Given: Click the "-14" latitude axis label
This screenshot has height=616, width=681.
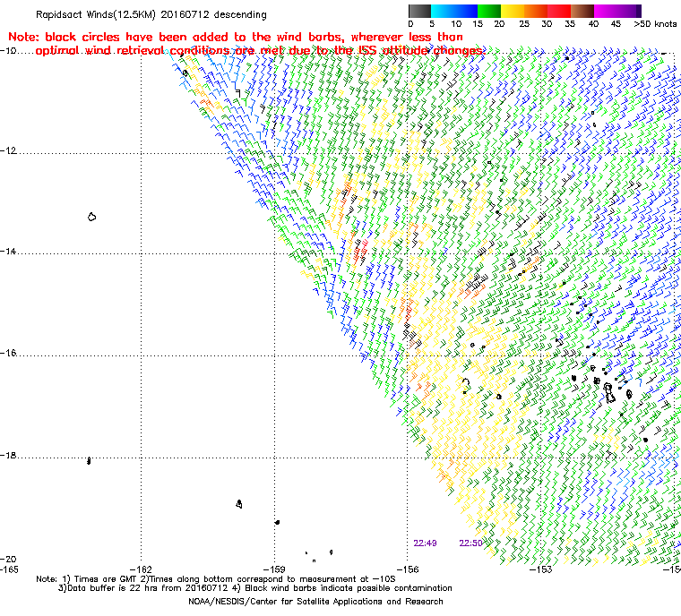Looking at the screenshot, I should pos(8,252).
